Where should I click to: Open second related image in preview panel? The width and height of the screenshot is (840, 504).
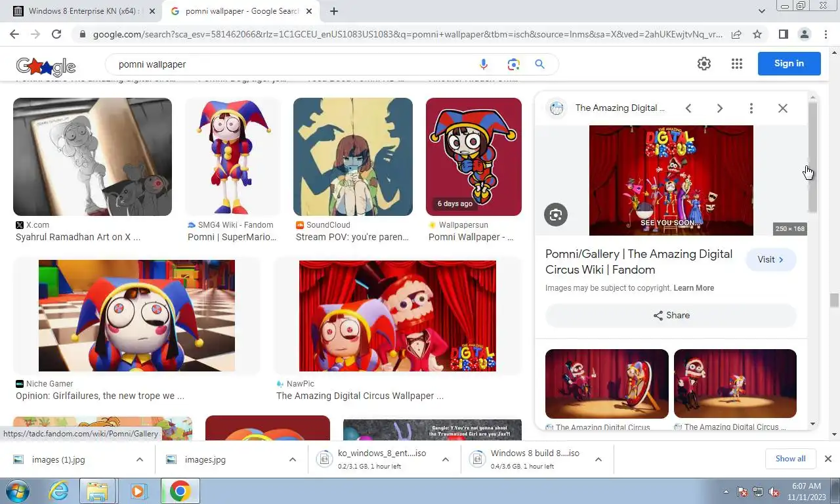coord(735,384)
